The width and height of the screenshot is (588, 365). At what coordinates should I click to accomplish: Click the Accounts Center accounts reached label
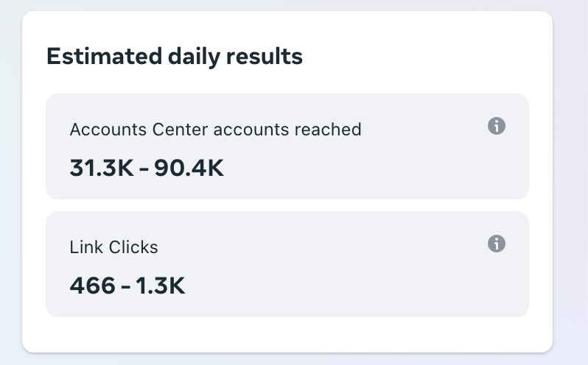215,130
